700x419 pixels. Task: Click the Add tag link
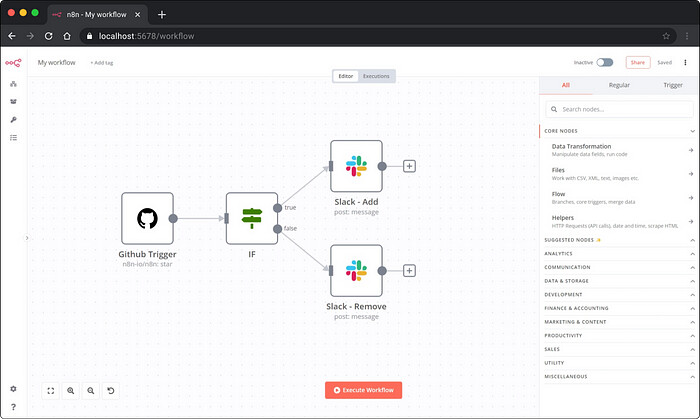point(102,63)
